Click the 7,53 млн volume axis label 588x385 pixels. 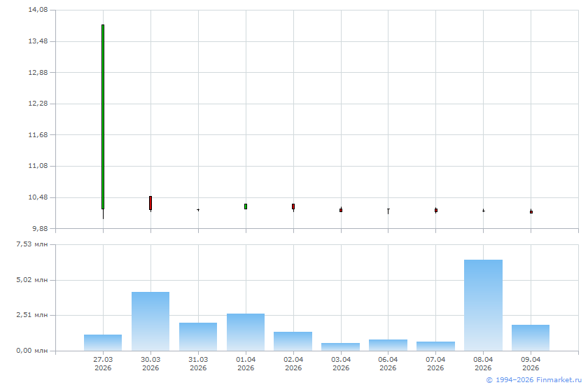32,244
